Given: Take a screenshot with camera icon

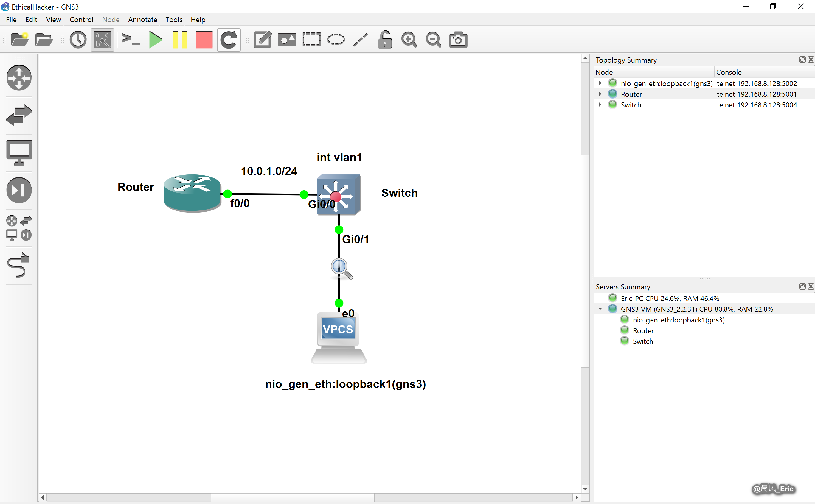Looking at the screenshot, I should coord(458,40).
